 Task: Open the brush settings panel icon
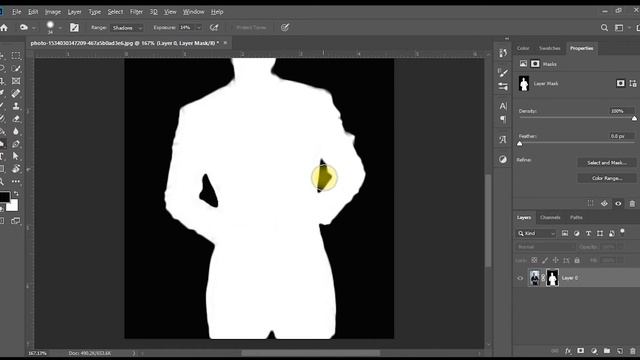74,27
